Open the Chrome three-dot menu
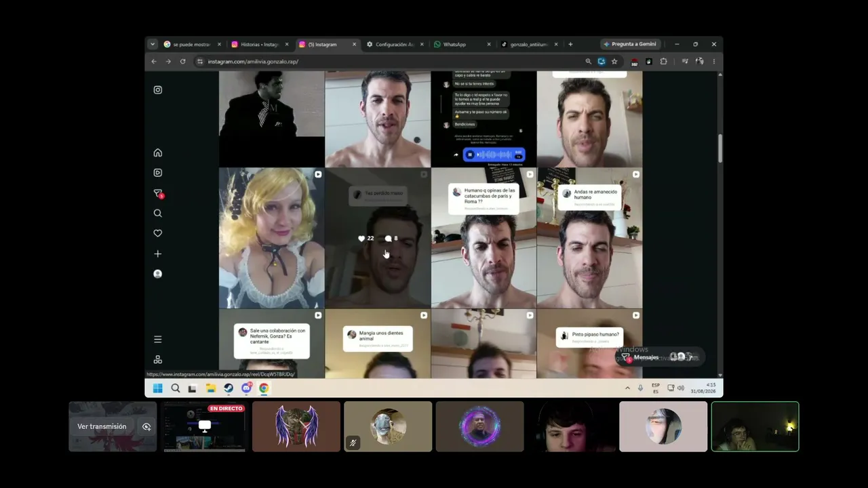 (x=713, y=62)
